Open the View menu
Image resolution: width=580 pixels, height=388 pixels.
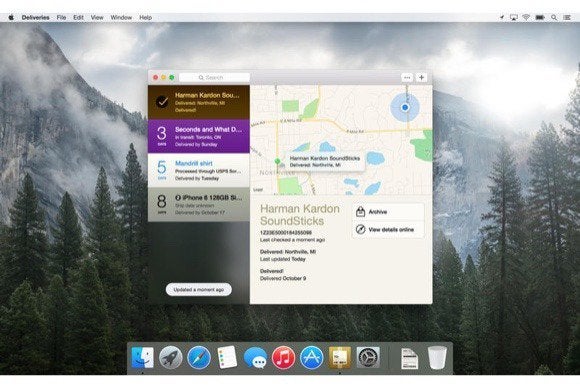(x=97, y=17)
